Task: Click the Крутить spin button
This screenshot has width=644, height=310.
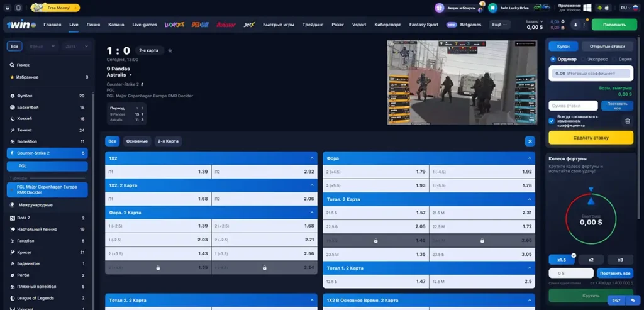Action: (591, 296)
